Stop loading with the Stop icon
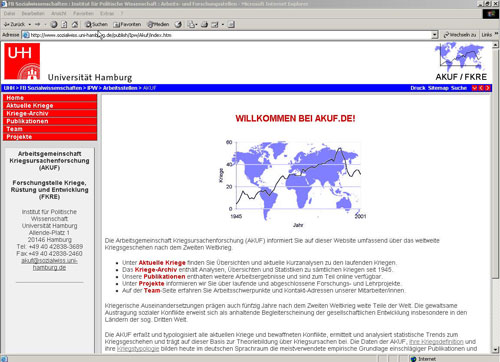This screenshot has width=500, height=362. [54, 24]
